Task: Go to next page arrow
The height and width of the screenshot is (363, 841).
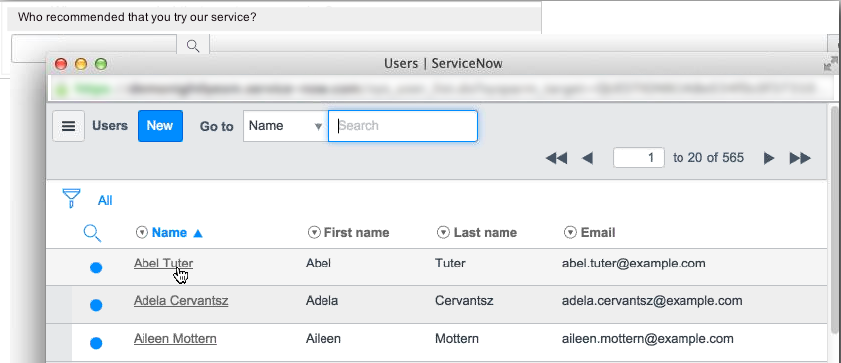Action: [769, 158]
